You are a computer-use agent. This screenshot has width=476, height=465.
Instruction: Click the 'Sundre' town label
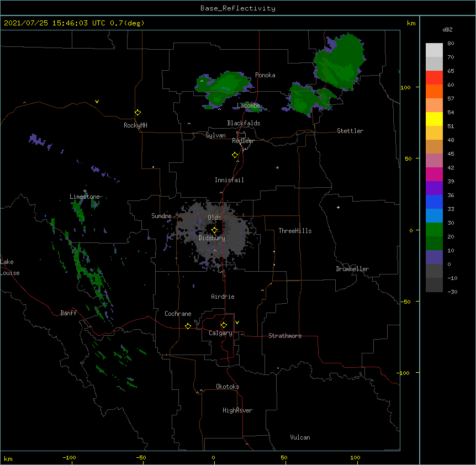click(x=161, y=216)
